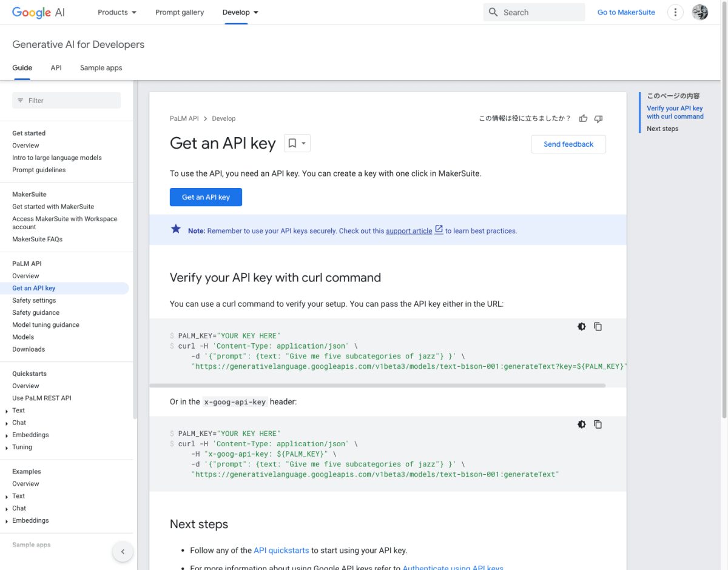Open Prompt guidelines page
Screen dimensions: 728x570
pos(39,170)
